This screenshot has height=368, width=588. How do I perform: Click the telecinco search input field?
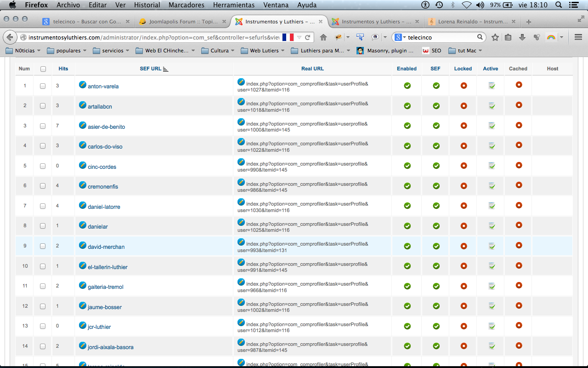[x=441, y=37]
